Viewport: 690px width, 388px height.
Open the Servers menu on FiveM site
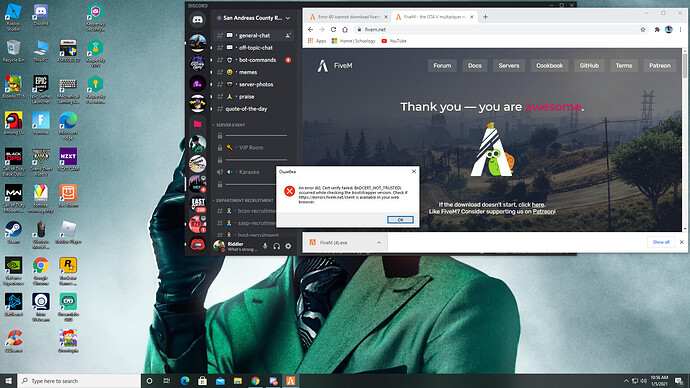(509, 66)
